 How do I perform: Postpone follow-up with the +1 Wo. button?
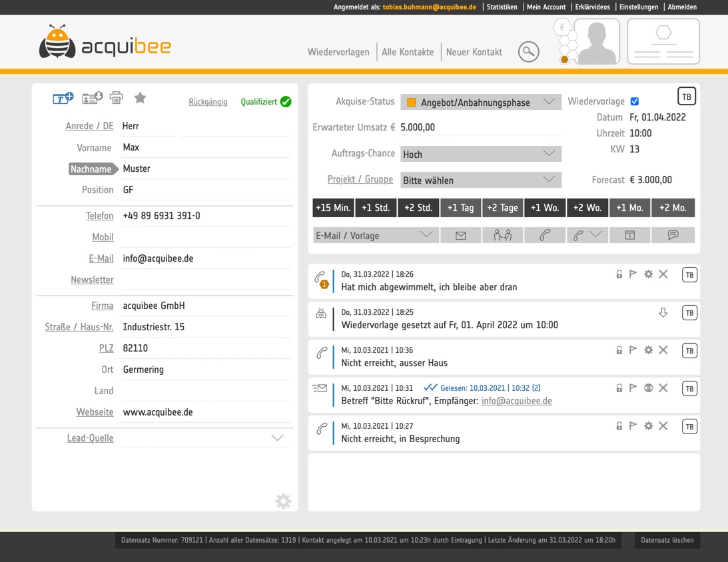coord(545,208)
